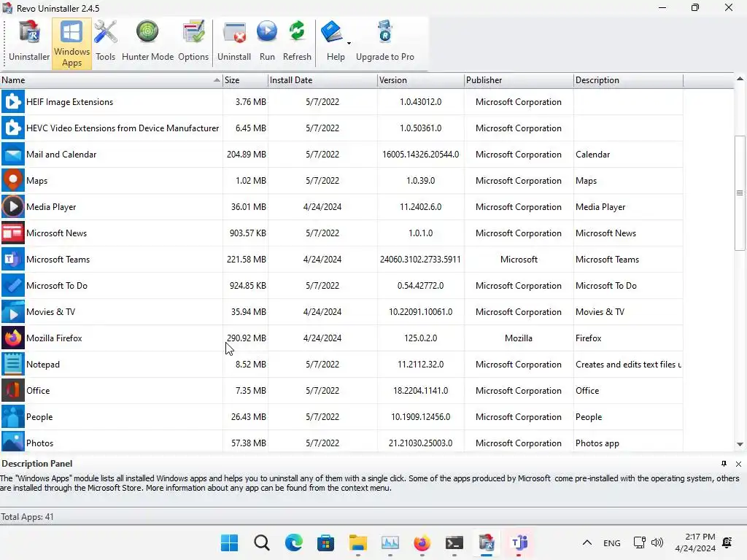Click the vertical scrollbar thumb
Image resolution: width=747 pixels, height=560 pixels.
coord(740,192)
